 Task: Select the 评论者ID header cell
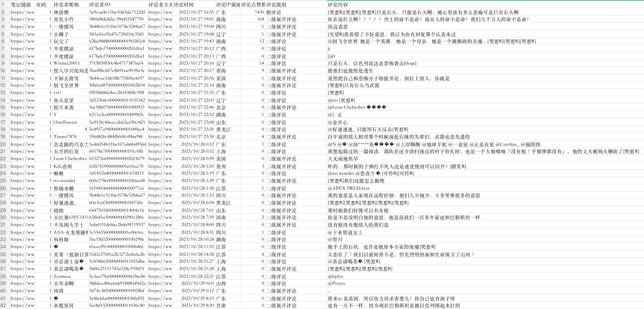pyautogui.click(x=118, y=5)
